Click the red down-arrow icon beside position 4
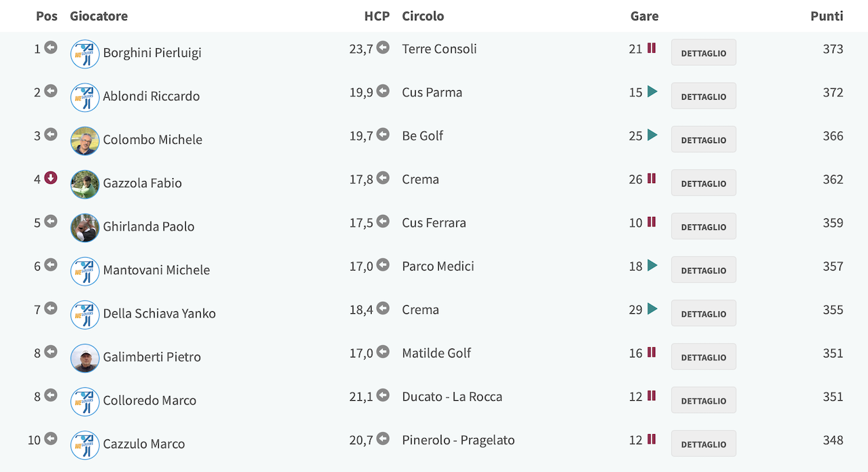This screenshot has width=868, height=472. point(51,178)
